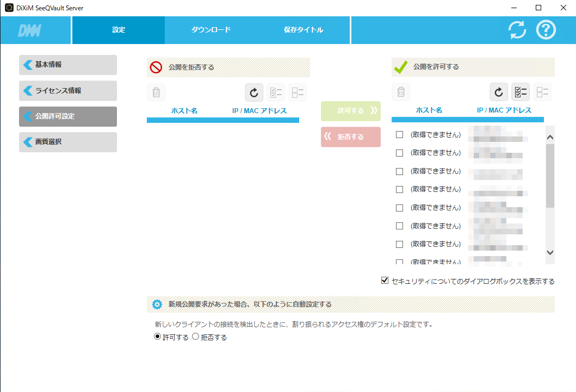Open the 基本情報 sidebar section
576x392 pixels.
tap(68, 65)
